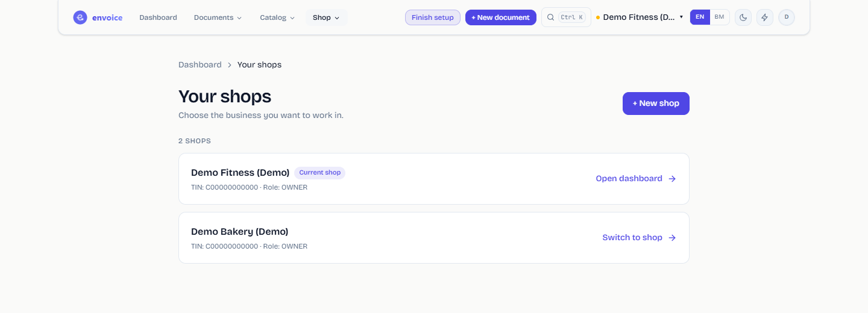Click the arrow icon next to Open dashboard
The width and height of the screenshot is (868, 313).
coord(672,179)
